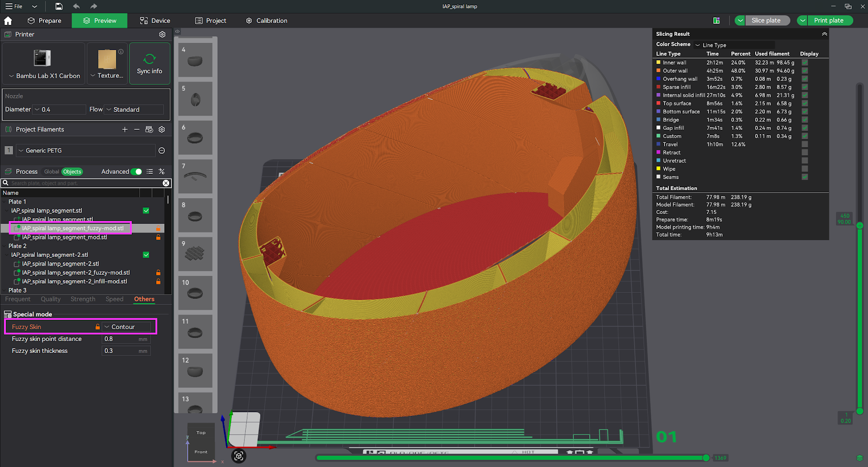This screenshot has height=467, width=868.
Task: Open the Bambu Lab X1 Carbon printer dropdown
Action: (x=44, y=76)
